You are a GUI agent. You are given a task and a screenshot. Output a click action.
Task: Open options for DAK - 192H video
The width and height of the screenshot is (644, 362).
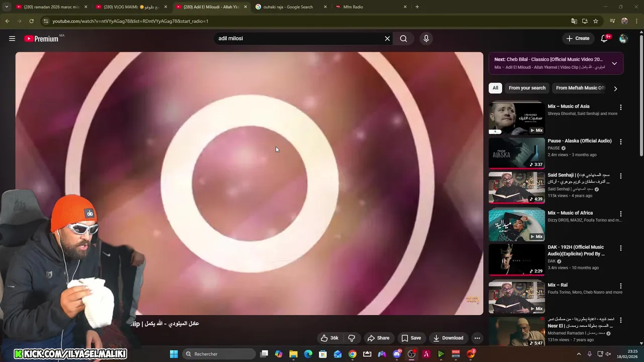(x=621, y=248)
